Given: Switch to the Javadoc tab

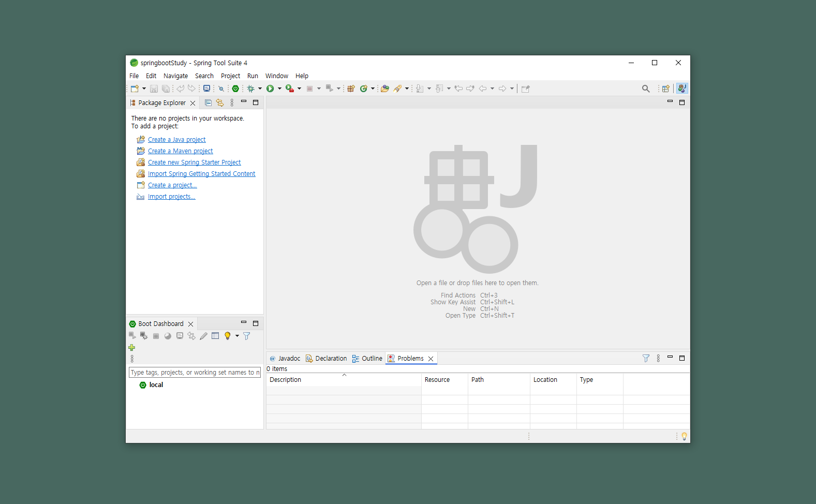Looking at the screenshot, I should tap(285, 359).
